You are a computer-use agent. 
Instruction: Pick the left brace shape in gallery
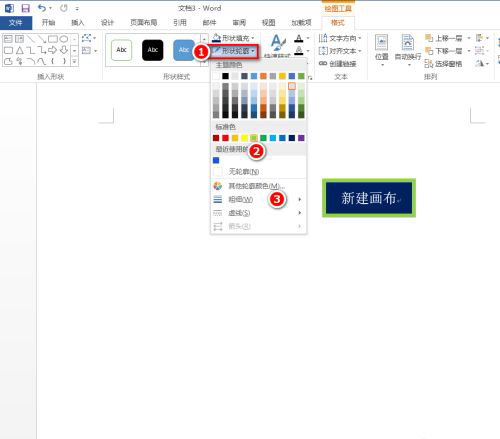[53, 61]
